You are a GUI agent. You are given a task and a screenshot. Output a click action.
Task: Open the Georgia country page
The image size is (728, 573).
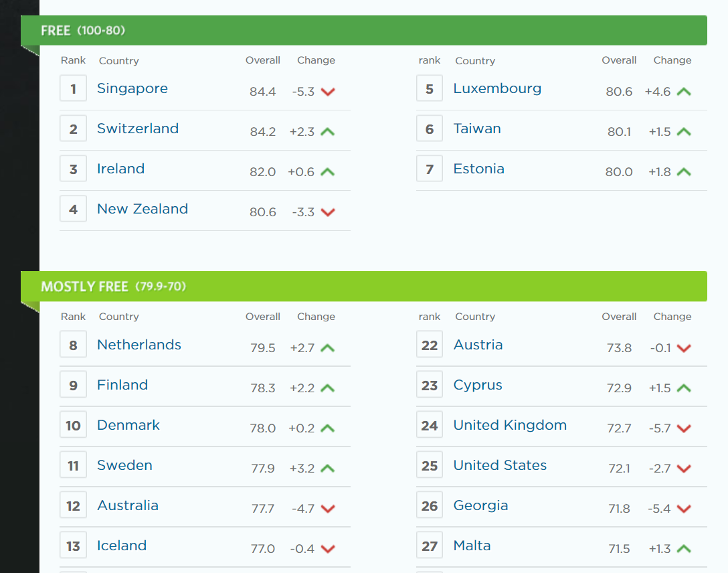480,505
